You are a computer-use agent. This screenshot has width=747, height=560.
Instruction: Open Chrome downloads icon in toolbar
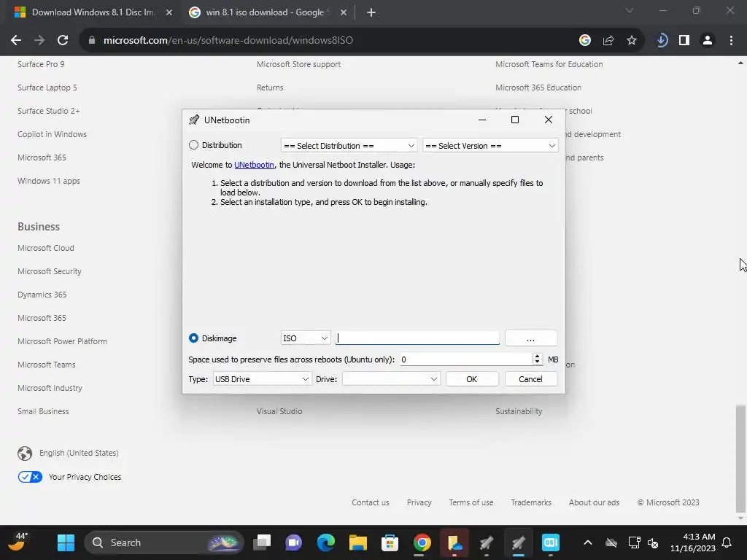[x=661, y=41]
